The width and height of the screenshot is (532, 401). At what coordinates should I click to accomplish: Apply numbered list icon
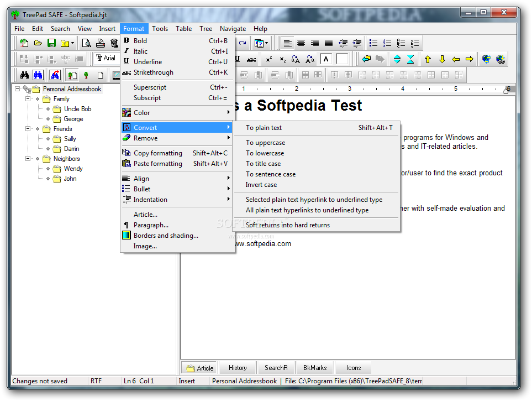click(x=387, y=43)
